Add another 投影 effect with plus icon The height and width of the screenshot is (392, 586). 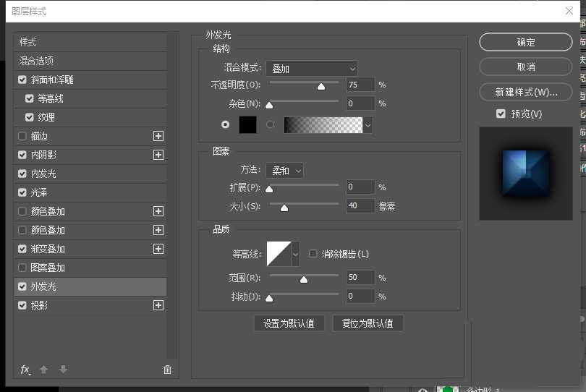click(x=158, y=305)
